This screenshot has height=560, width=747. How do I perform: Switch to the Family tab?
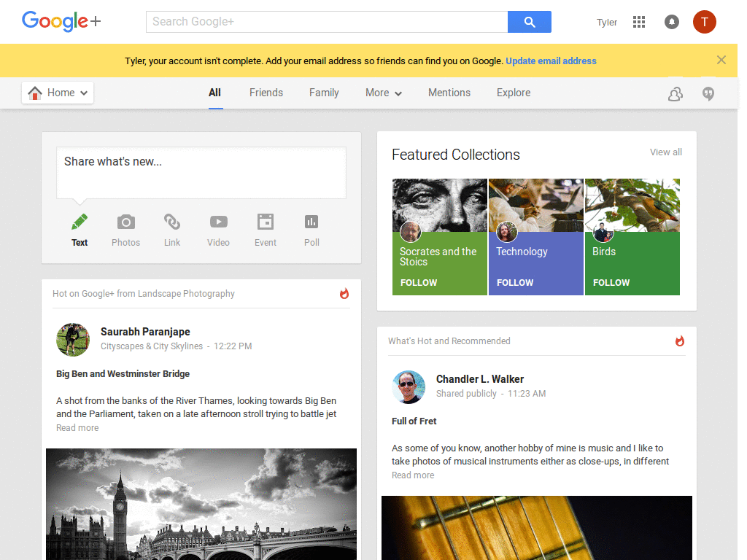coord(324,93)
